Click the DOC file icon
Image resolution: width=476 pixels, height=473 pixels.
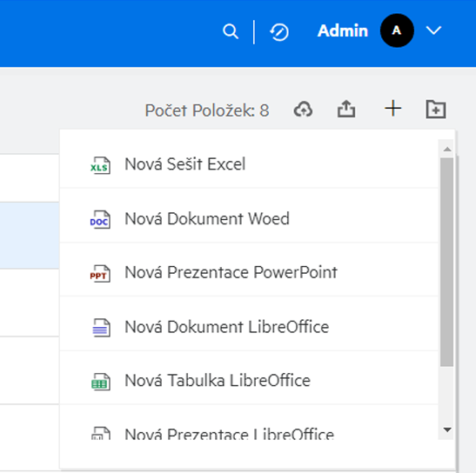click(100, 219)
